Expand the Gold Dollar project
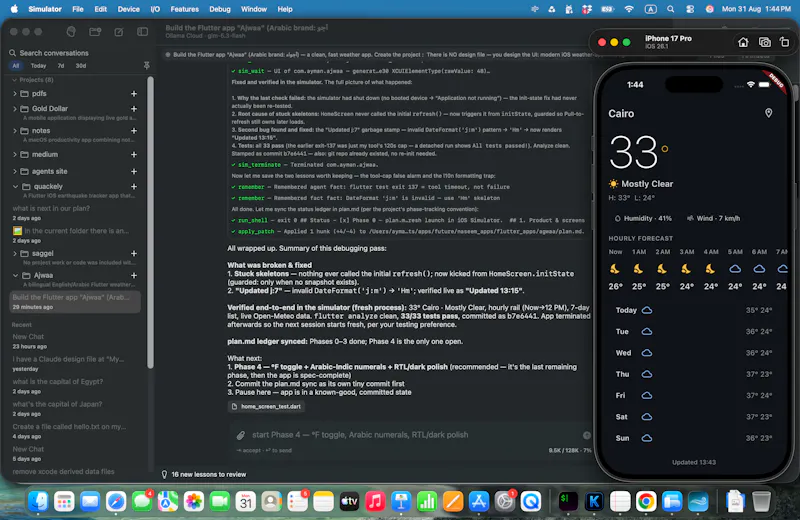 pos(15,109)
